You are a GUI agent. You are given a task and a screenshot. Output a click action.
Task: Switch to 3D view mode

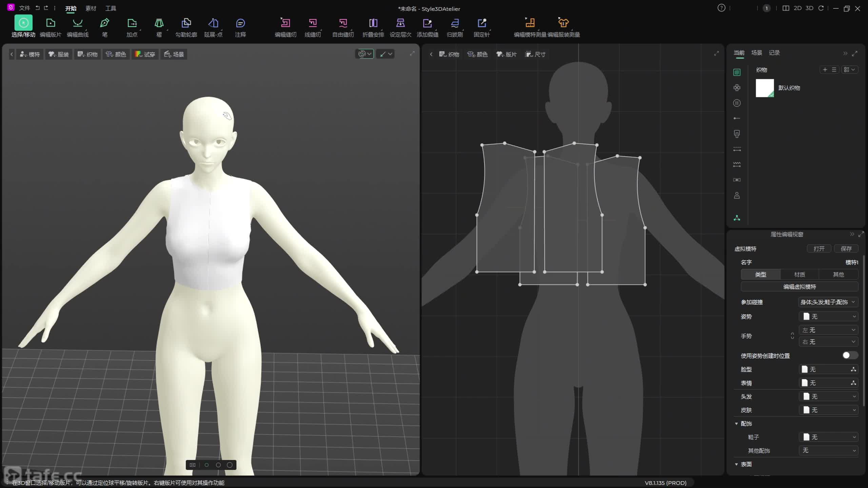[x=809, y=8]
